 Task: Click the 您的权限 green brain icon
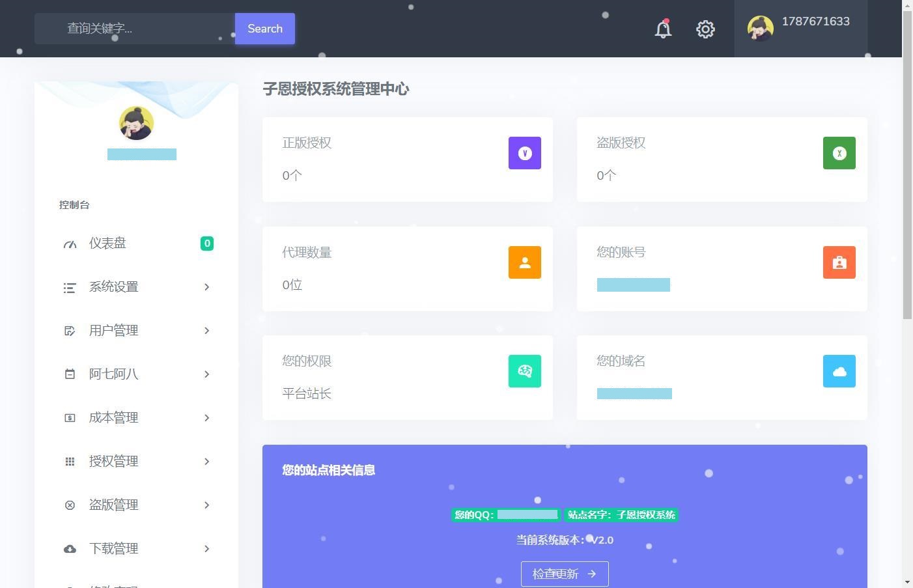(525, 371)
